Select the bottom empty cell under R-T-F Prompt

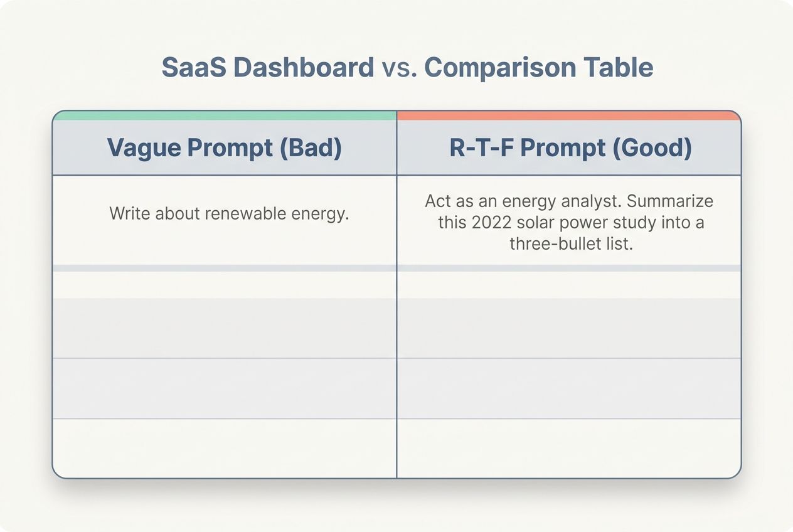click(569, 447)
